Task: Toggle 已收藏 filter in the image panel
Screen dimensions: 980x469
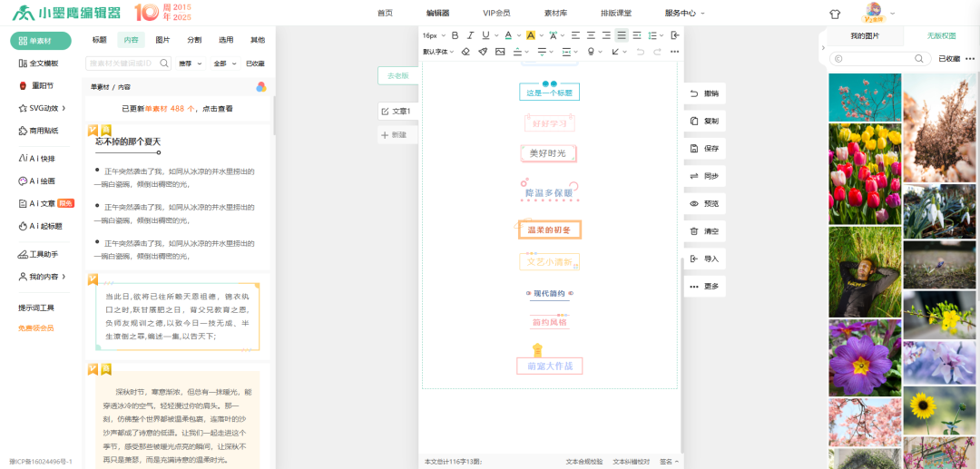Action: [x=949, y=58]
